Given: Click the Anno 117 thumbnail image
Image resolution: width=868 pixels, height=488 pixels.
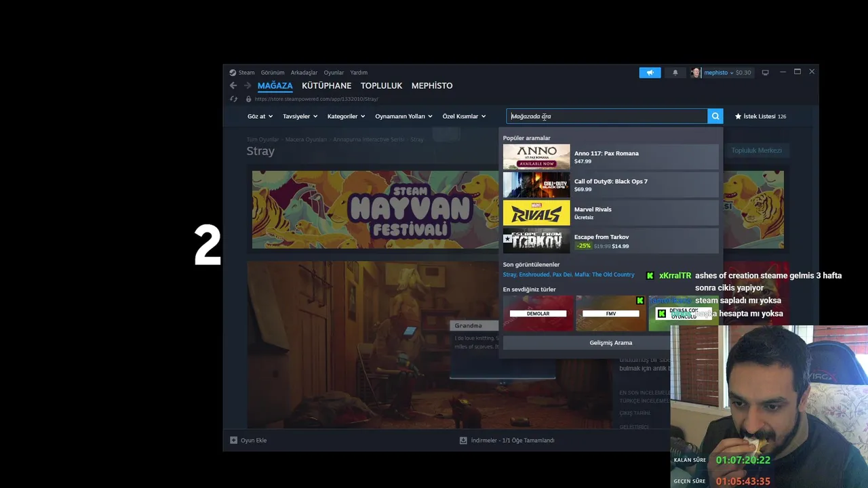Looking at the screenshot, I should 536,157.
